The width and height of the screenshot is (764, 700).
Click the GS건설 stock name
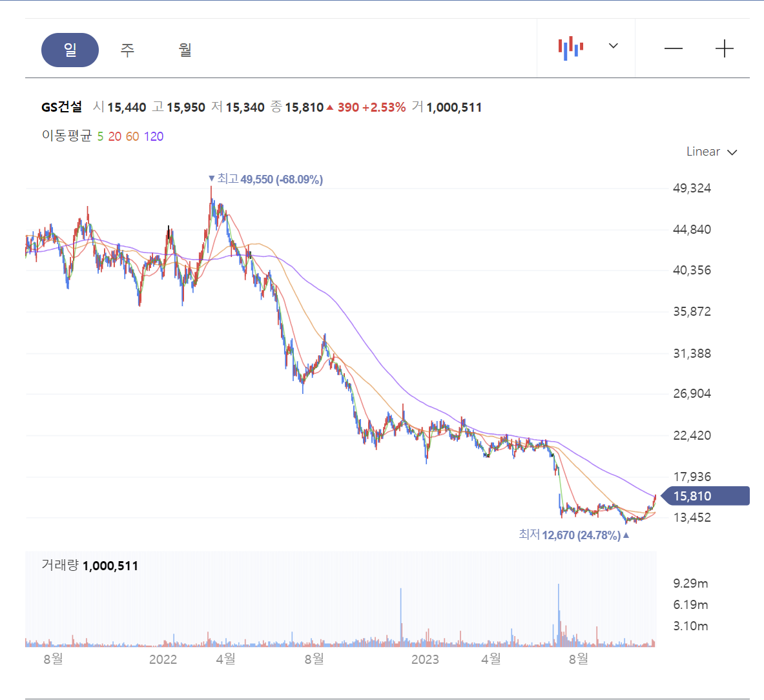(x=61, y=107)
